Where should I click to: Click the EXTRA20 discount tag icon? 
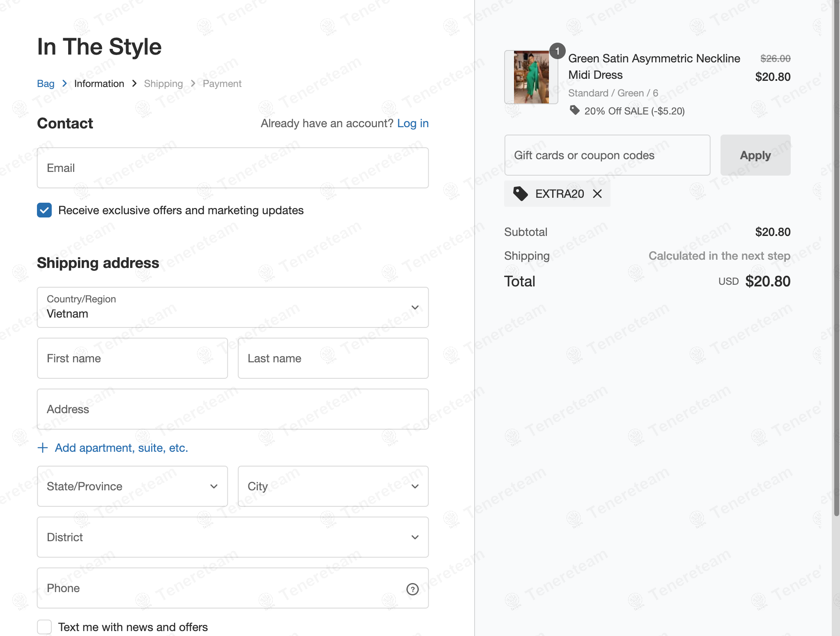click(521, 194)
